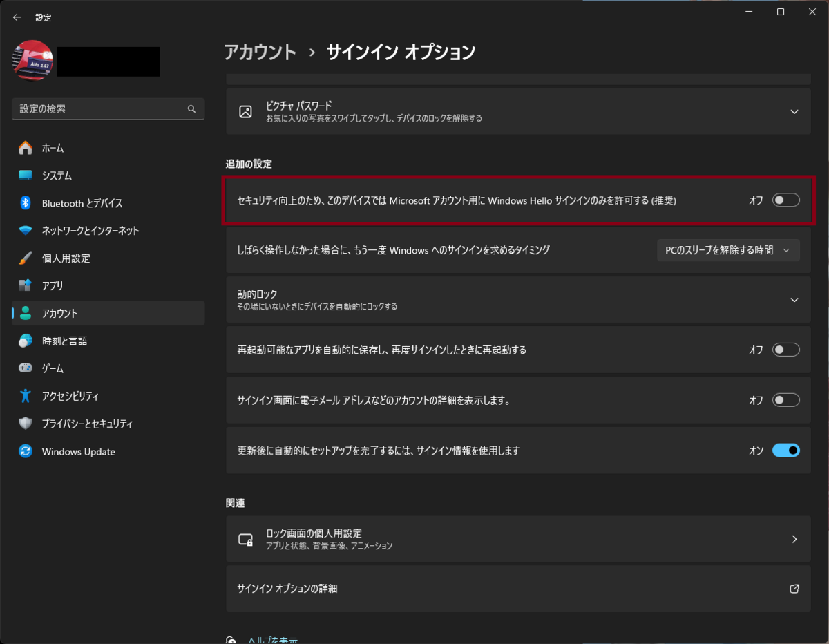
Task: Click sign-in timing setting label text
Action: [393, 250]
